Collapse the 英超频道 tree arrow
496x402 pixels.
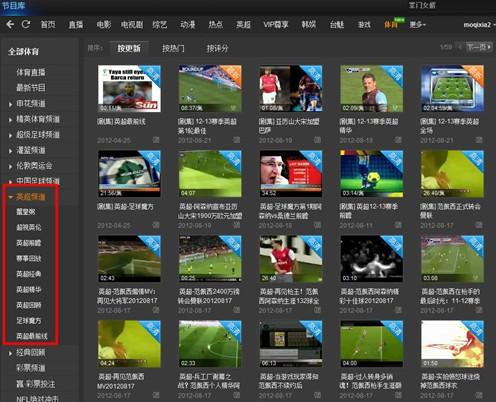pos(11,197)
